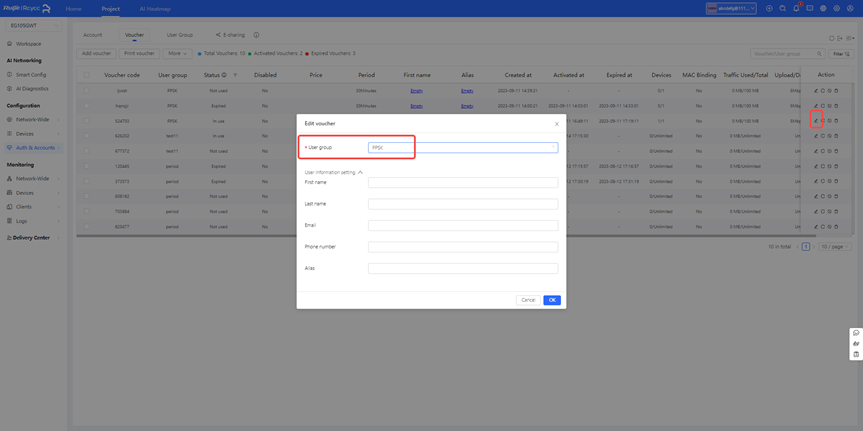Open notifications bell in top bar
863x431 pixels.
[x=796, y=8]
